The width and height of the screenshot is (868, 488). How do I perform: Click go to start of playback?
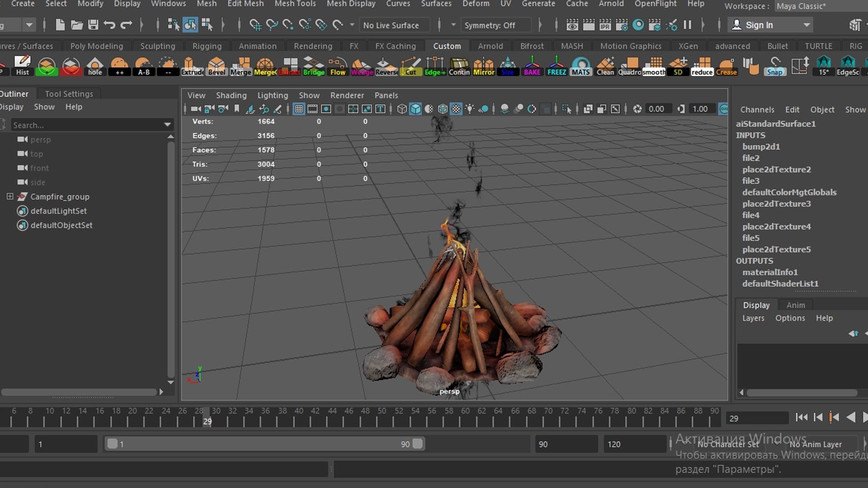point(802,418)
